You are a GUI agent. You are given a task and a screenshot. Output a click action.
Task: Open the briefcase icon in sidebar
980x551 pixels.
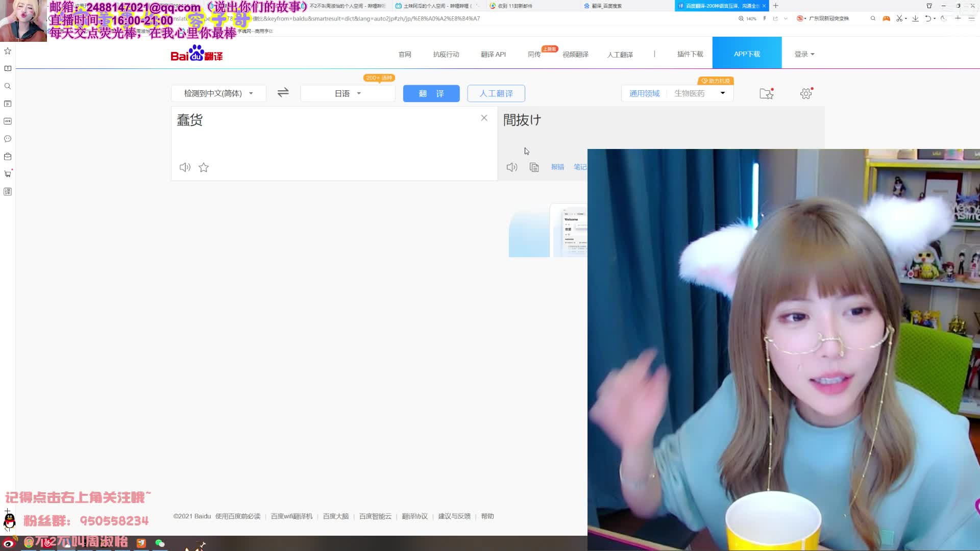(8, 157)
